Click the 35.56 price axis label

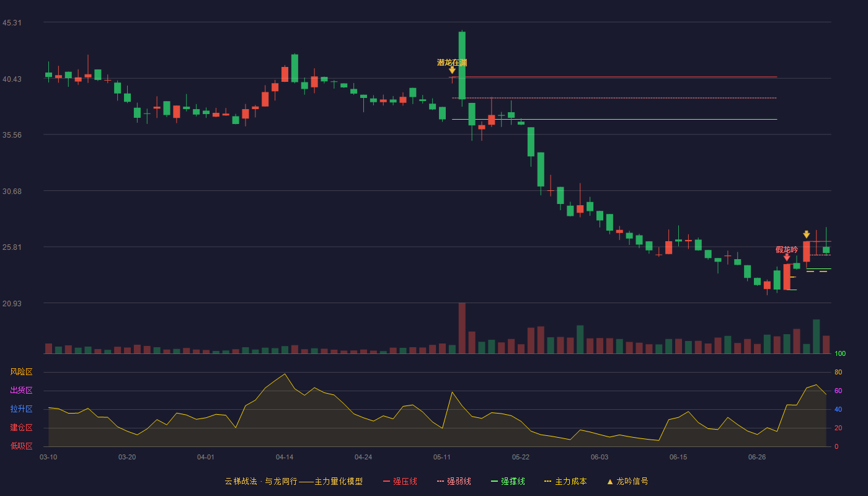(x=12, y=135)
